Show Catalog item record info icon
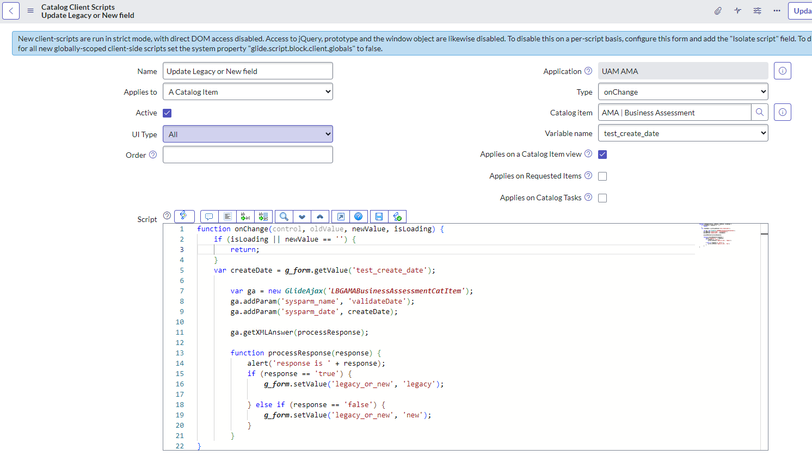The width and height of the screenshot is (812, 462). pos(782,112)
